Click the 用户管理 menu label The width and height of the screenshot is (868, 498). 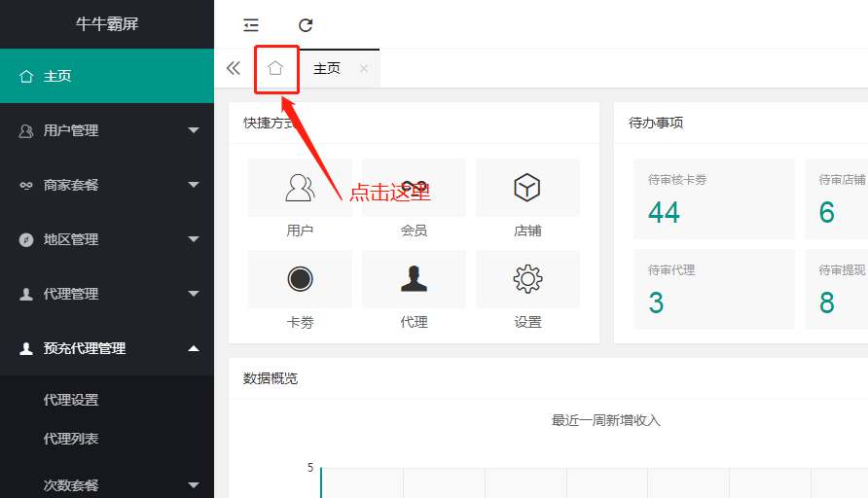pyautogui.click(x=71, y=130)
